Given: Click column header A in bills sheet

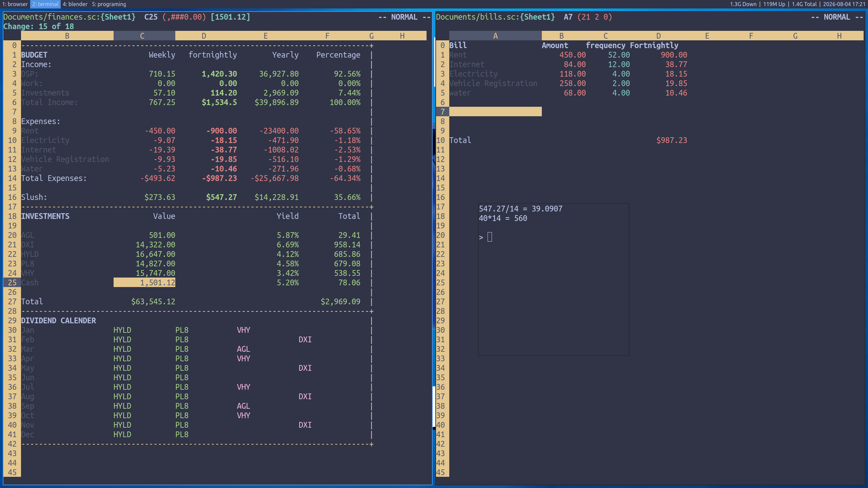Looking at the screenshot, I should point(495,36).
